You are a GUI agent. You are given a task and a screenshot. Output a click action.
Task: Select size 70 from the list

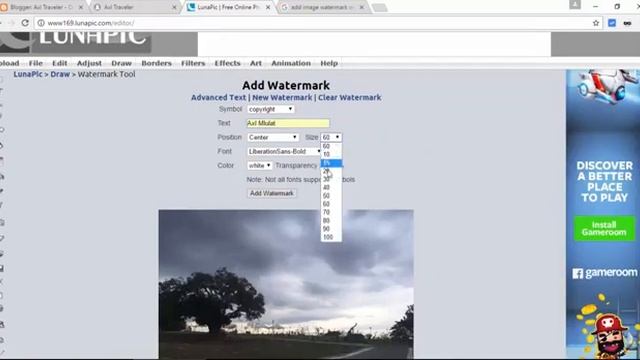(x=331, y=212)
